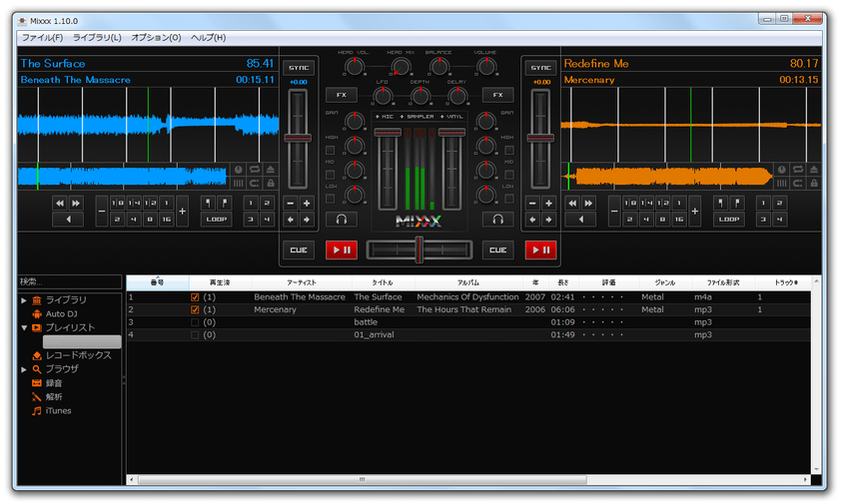Sort by タイトル column header
Image resolution: width=841 pixels, height=504 pixels.
[383, 282]
